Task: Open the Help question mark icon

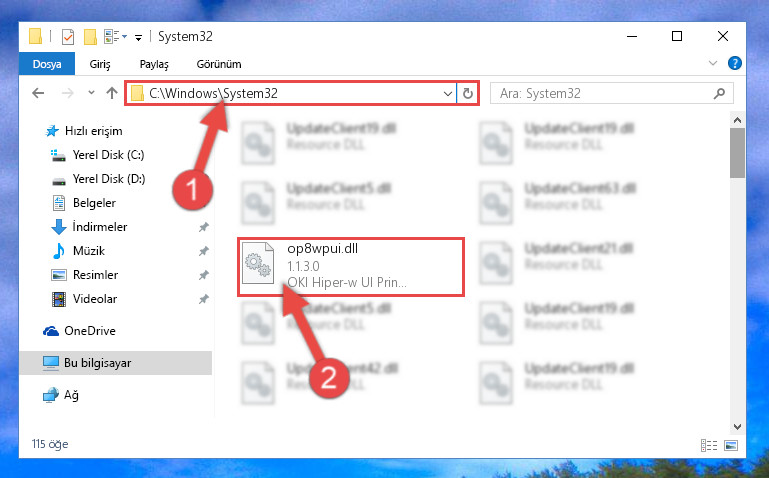Action: 734,63
